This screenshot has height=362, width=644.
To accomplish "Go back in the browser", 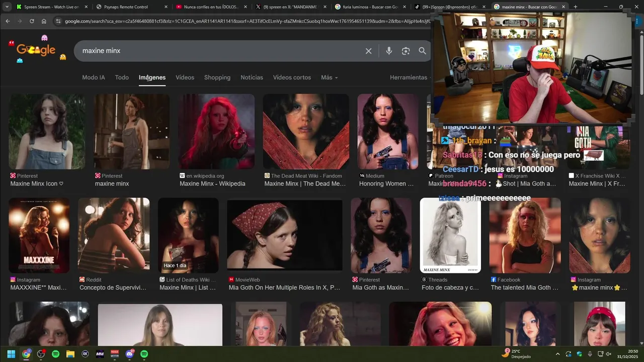I will point(8,21).
